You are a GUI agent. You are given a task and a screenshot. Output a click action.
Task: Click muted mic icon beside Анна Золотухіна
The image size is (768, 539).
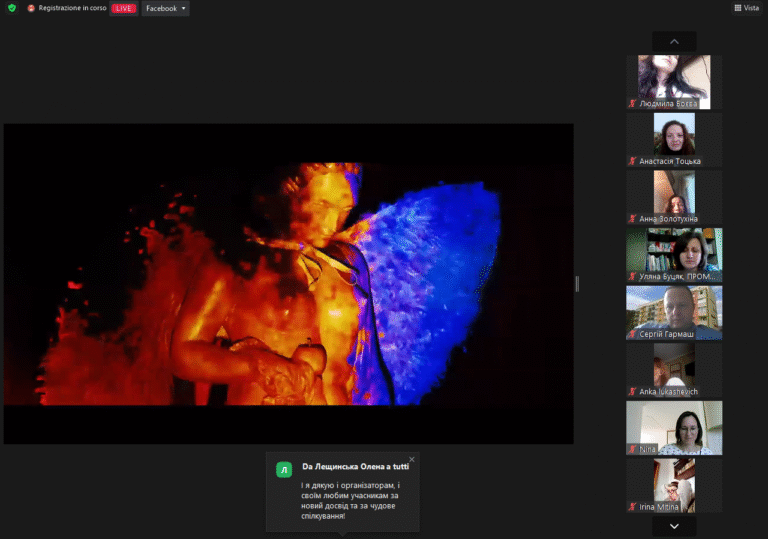click(632, 219)
